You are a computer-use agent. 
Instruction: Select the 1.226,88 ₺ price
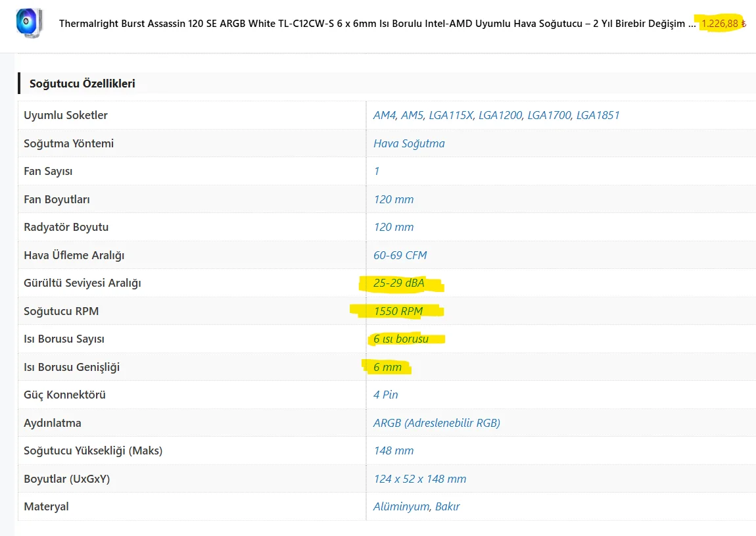(723, 24)
